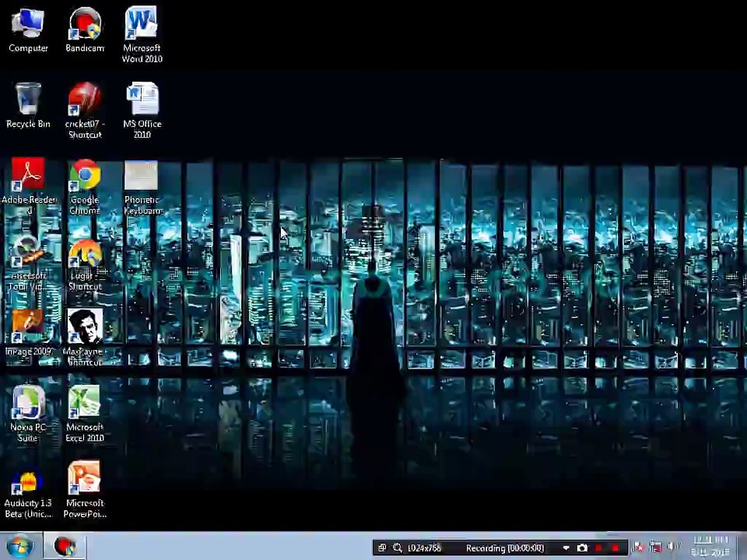Click the Bandicam magnifier search icon
Viewport: 747px width, 560px height.
[x=398, y=548]
